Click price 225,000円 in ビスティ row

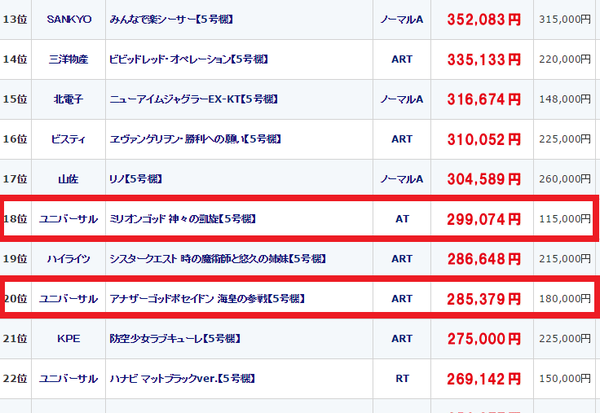565,139
